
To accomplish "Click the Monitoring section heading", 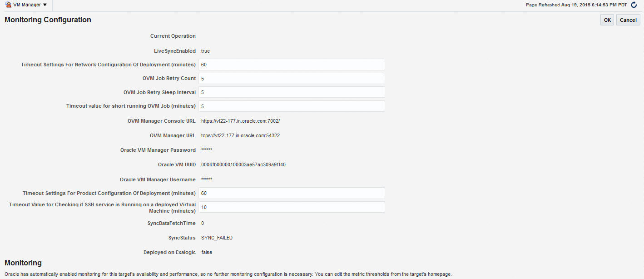I will pyautogui.click(x=23, y=263).
